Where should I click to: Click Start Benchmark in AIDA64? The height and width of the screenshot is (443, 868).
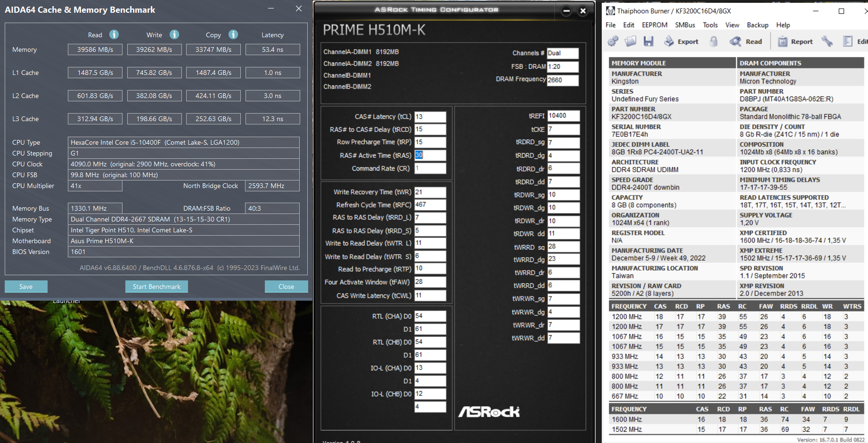point(156,287)
